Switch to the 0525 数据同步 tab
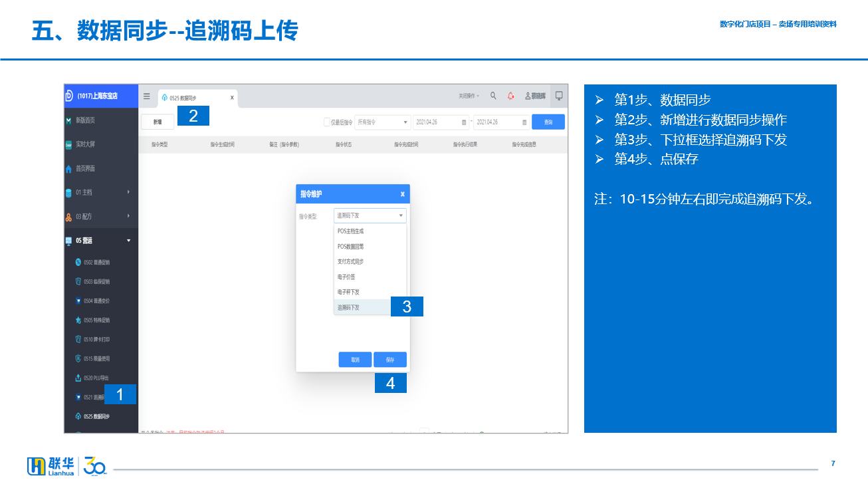Viewport: 868px width, 488px height. pos(198,97)
